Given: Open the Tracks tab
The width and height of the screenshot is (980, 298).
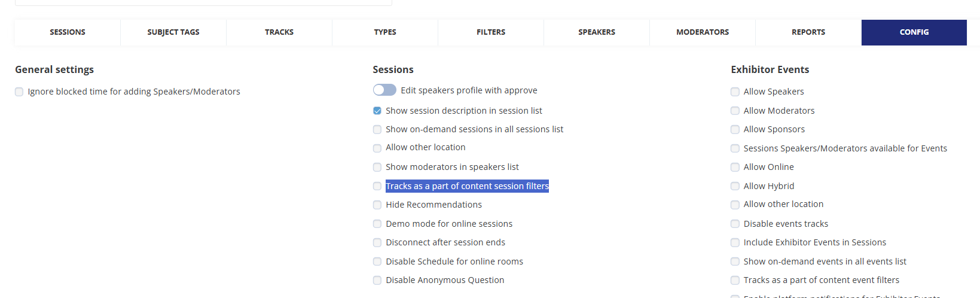Looking at the screenshot, I should click(x=279, y=32).
